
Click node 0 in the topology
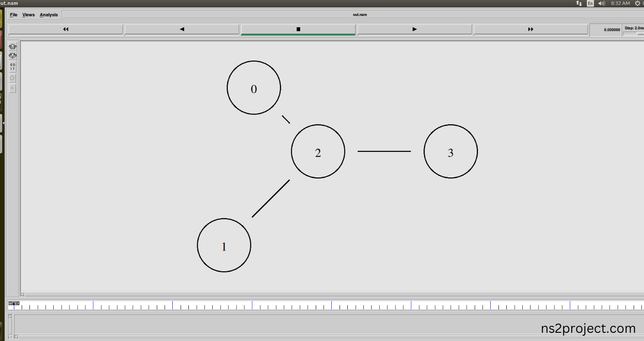(254, 87)
